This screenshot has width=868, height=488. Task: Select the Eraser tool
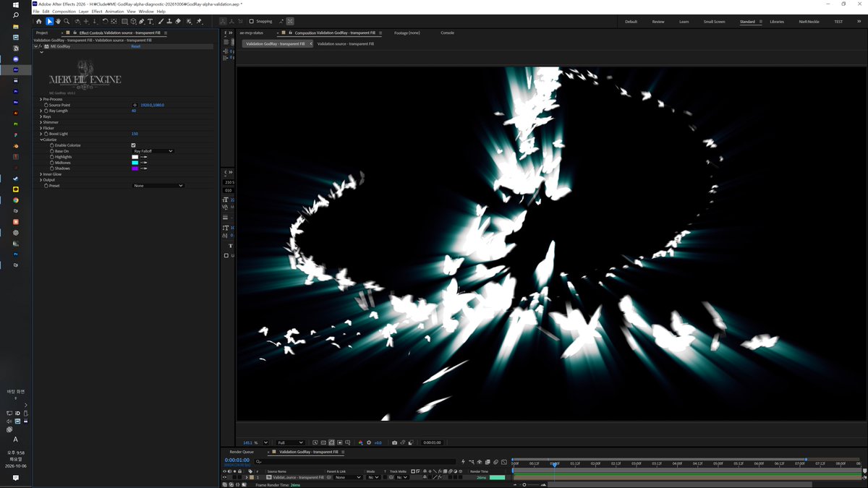tap(178, 22)
